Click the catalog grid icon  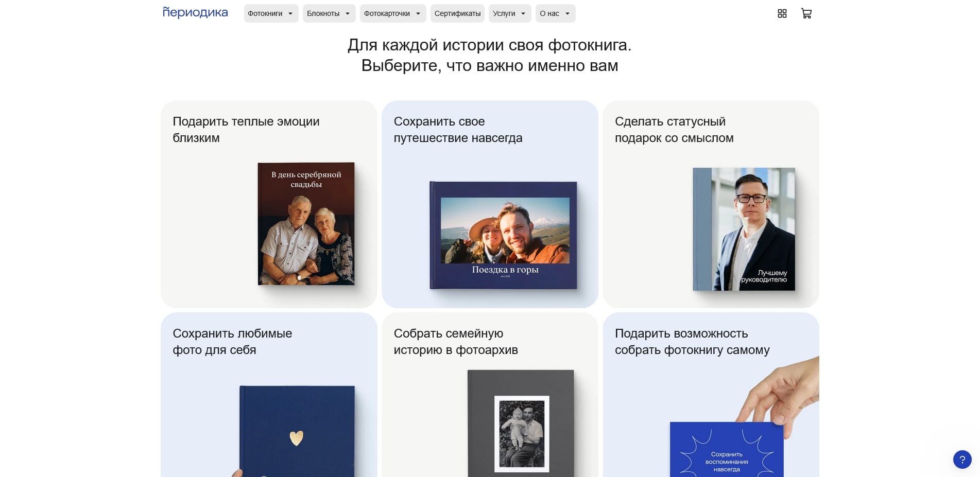pos(782,13)
